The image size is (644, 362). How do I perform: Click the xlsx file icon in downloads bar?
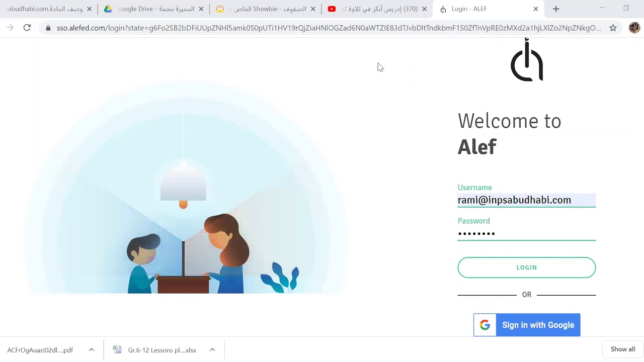[117, 350]
